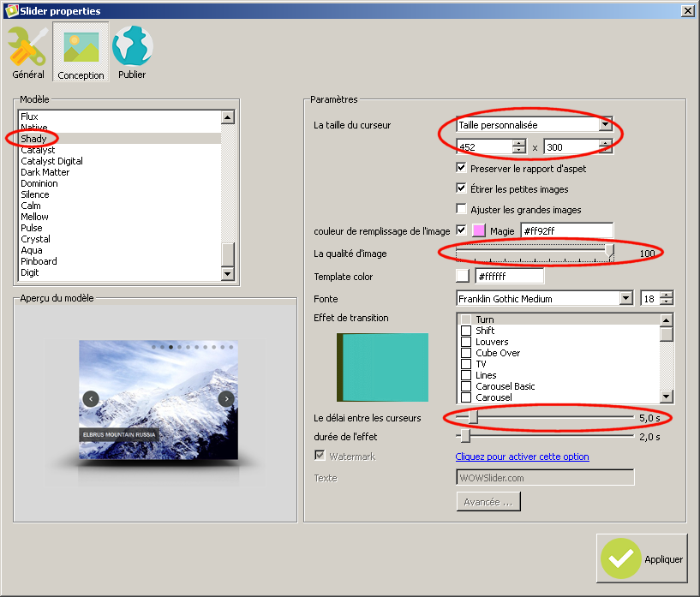Check the Carousel Basic transition effect
The height and width of the screenshot is (597, 700).
point(466,386)
